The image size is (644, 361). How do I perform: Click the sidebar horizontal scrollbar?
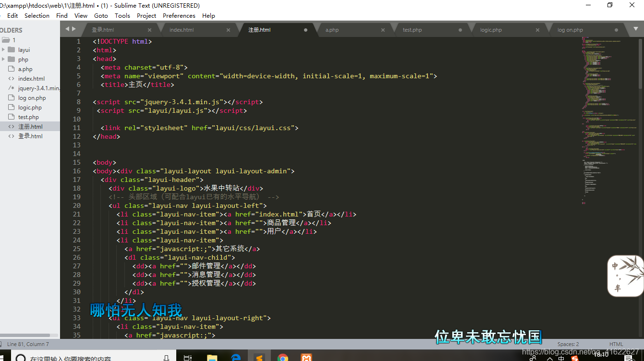tap(25, 336)
